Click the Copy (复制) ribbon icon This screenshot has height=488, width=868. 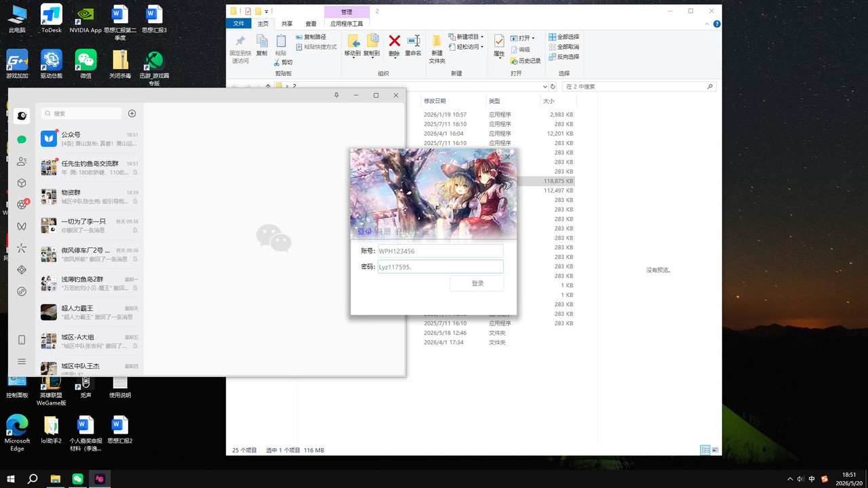tap(262, 45)
